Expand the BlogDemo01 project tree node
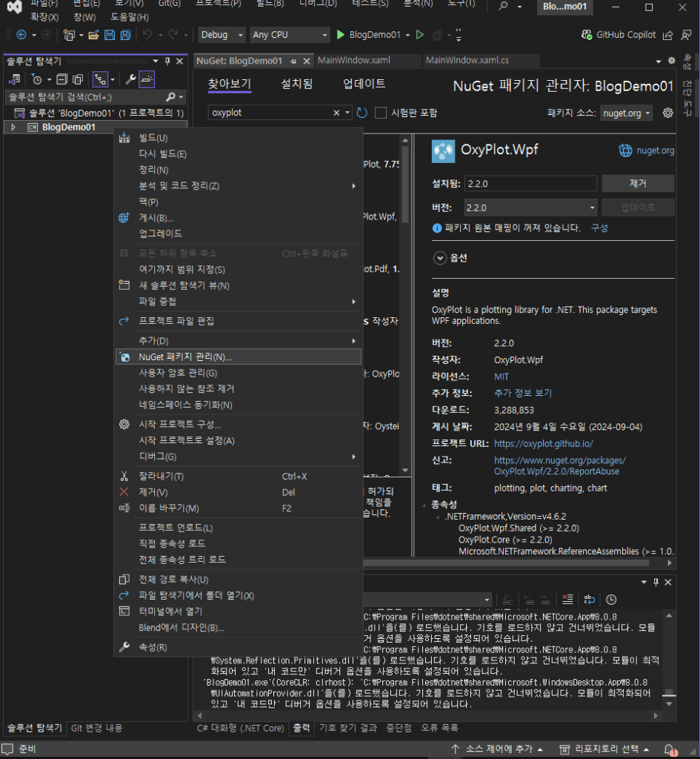Image resolution: width=700 pixels, height=759 pixels. pos(13,127)
